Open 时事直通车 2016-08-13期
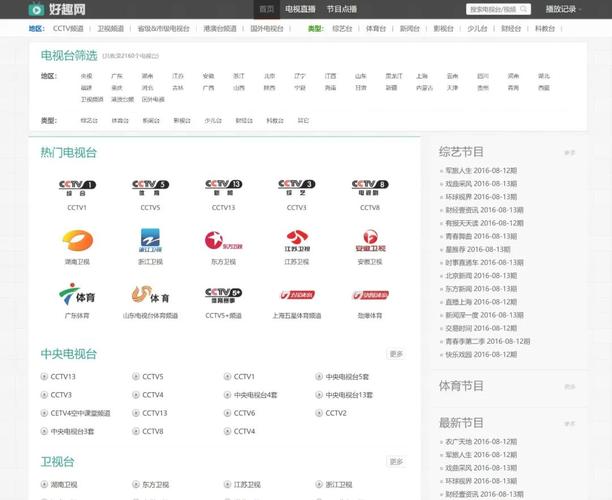This screenshot has width=612, height=500. [484, 263]
